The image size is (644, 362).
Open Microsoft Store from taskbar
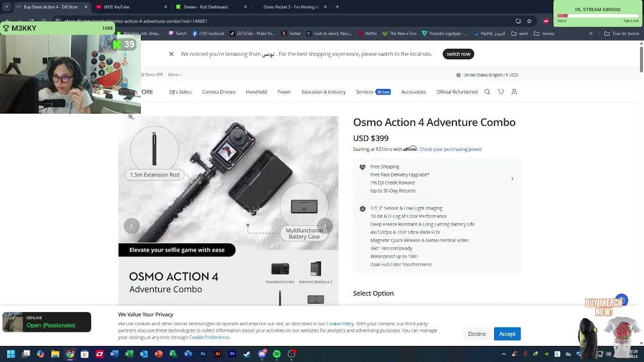click(85, 354)
